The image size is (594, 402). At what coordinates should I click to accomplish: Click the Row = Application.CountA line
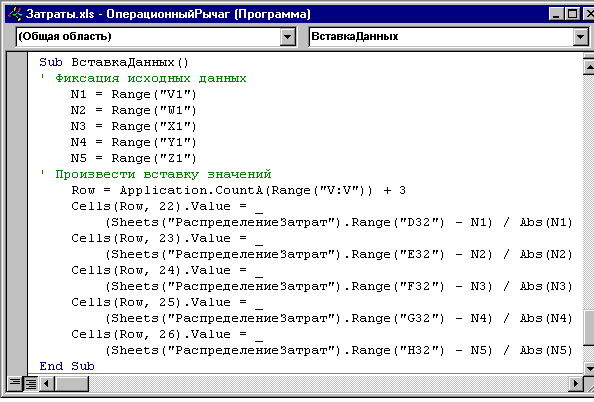239,190
